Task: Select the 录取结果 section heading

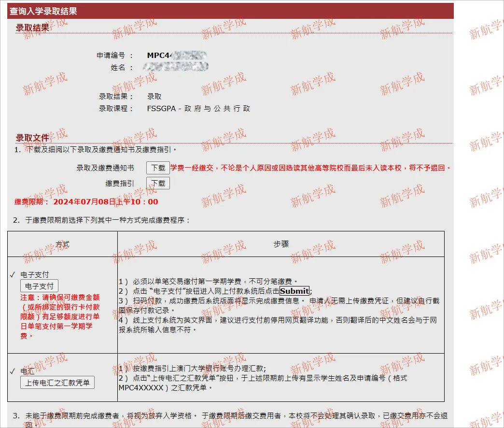Action: [32, 28]
